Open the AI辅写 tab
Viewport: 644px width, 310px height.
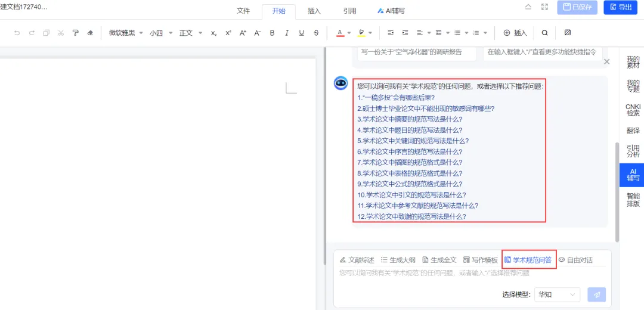(391, 11)
